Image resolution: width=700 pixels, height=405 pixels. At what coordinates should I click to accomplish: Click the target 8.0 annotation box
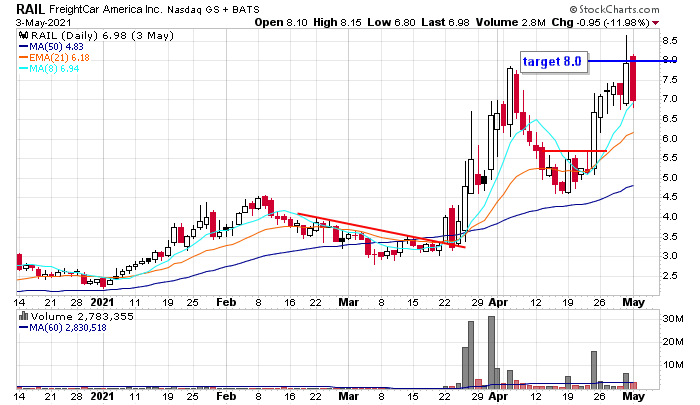(552, 61)
